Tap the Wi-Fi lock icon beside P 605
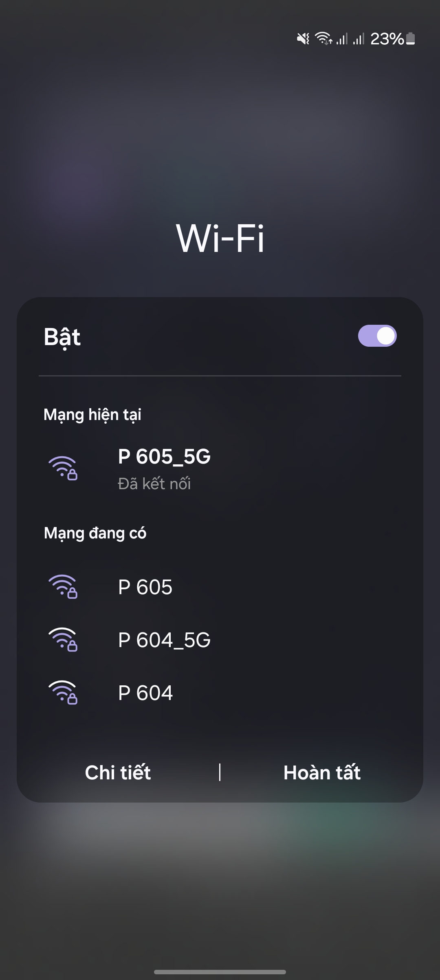440x980 pixels. coord(63,586)
